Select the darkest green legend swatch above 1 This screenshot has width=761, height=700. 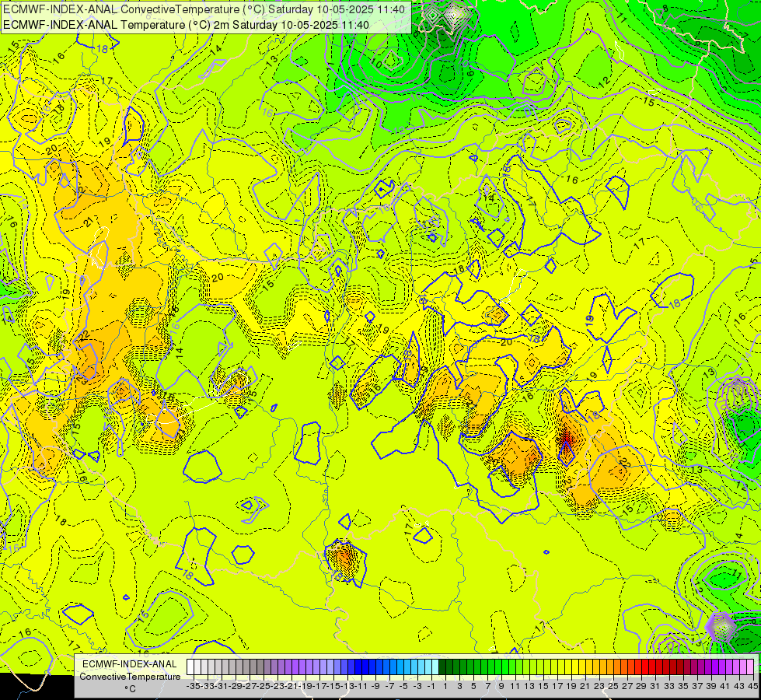(442, 667)
